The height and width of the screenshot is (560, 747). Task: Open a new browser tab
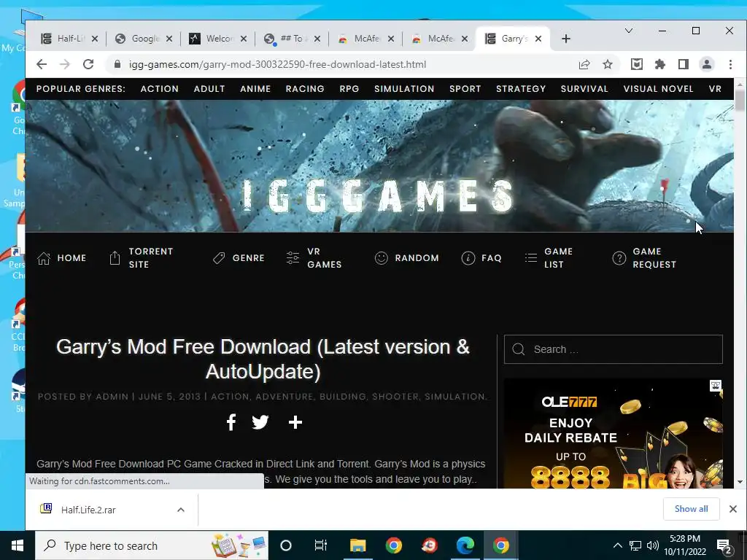pos(566,39)
